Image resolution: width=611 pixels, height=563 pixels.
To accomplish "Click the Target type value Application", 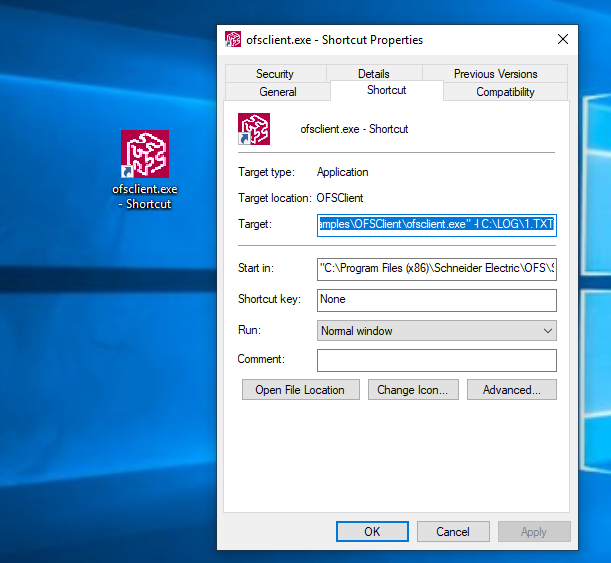I will 343,172.
